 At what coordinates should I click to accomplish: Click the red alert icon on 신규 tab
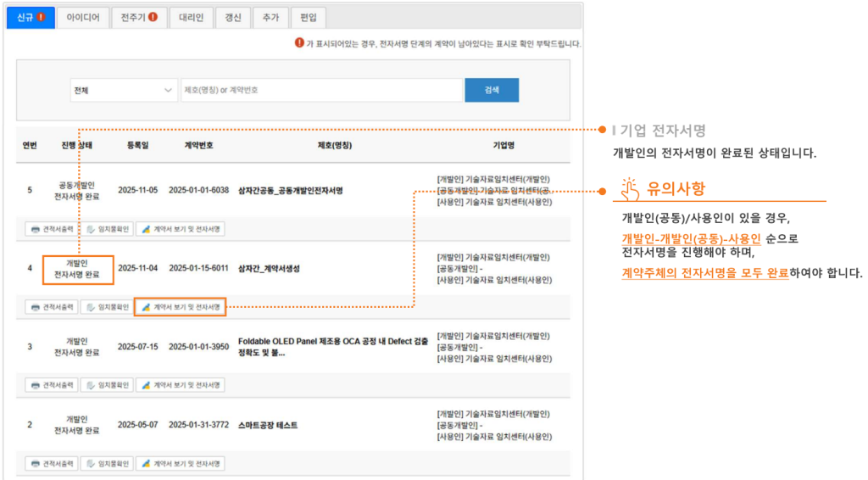click(x=42, y=17)
